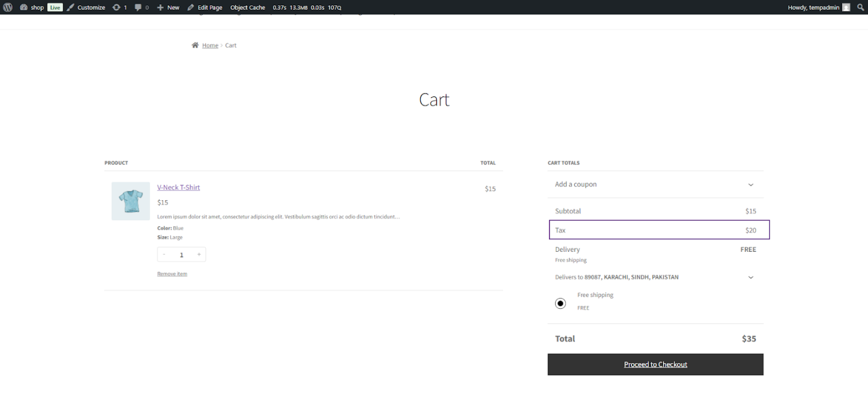868x406 pixels.
Task: Click the shop site icon in admin bar
Action: point(23,7)
